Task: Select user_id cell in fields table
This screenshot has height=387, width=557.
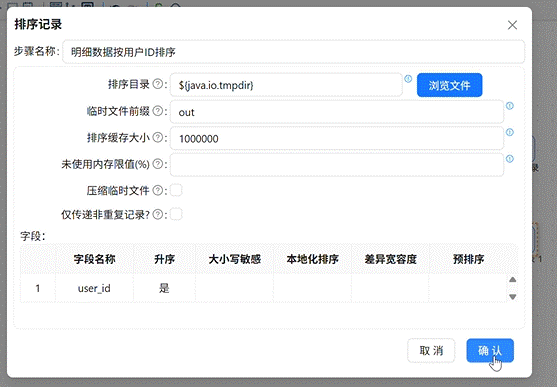Action: click(x=94, y=288)
